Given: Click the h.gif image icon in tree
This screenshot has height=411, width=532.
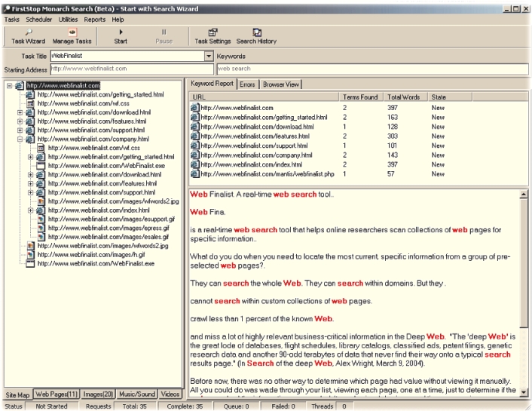Looking at the screenshot, I should click(30, 255).
